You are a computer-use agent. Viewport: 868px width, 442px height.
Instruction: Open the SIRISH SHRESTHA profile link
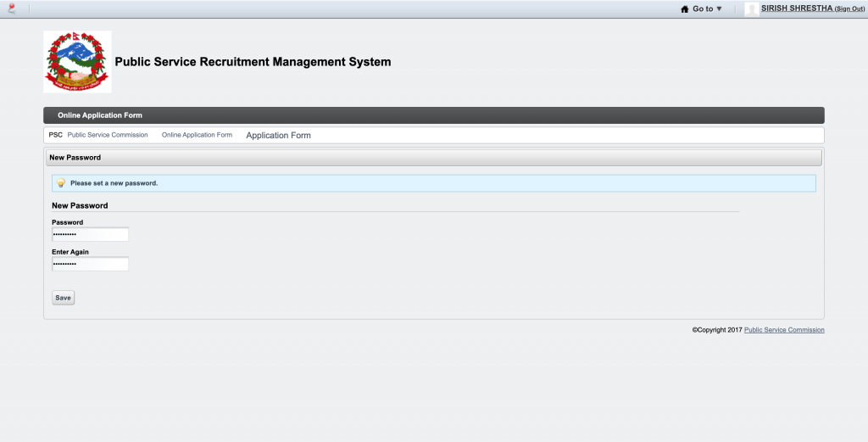tap(796, 8)
